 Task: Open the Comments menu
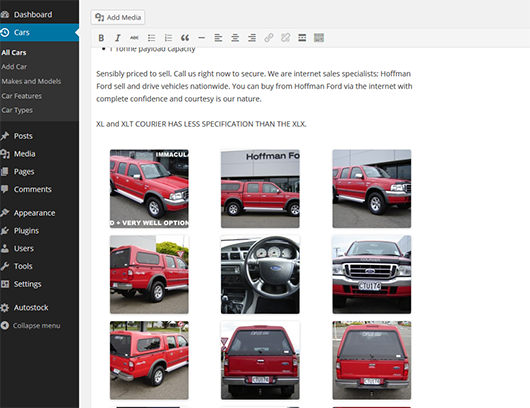click(39, 189)
